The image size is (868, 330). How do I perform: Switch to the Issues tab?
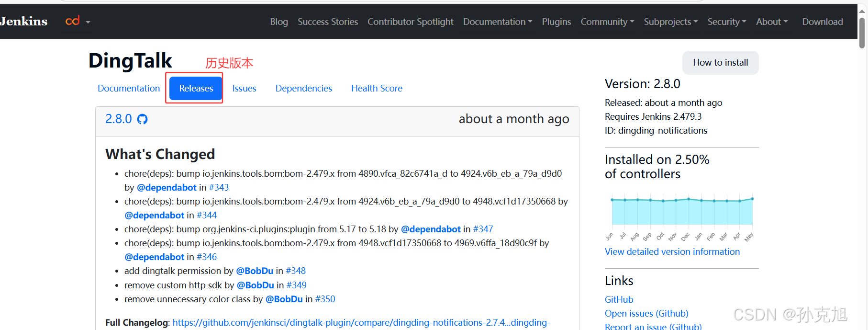[x=245, y=88]
